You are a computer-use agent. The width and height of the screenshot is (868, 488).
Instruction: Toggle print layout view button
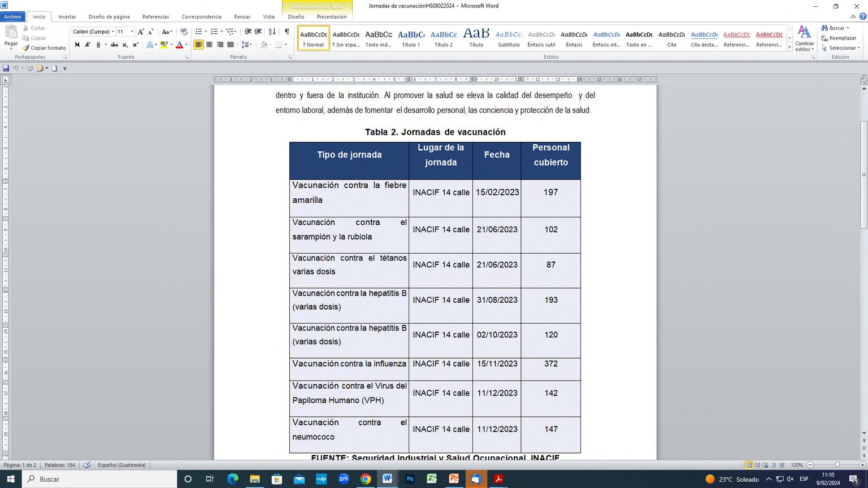[749, 465]
